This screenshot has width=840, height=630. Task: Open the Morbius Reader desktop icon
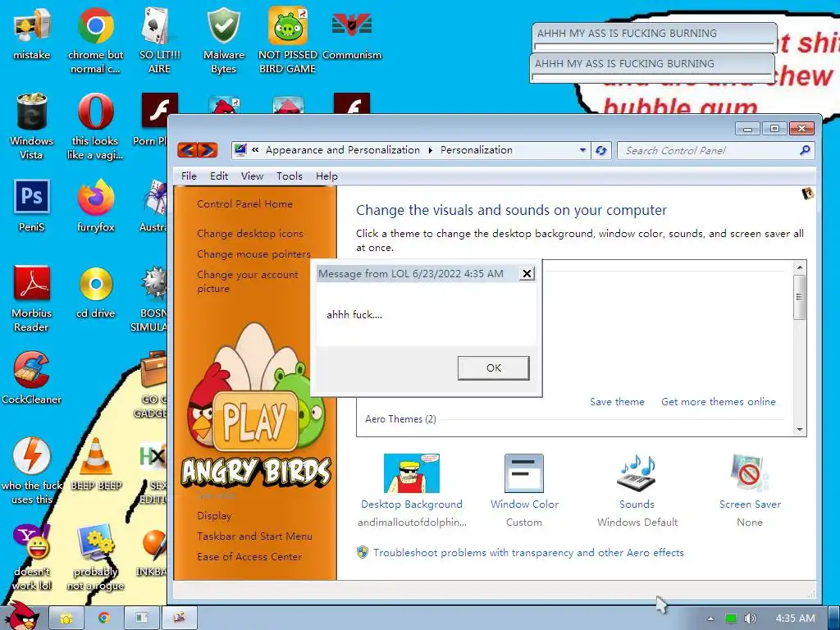[x=32, y=299]
